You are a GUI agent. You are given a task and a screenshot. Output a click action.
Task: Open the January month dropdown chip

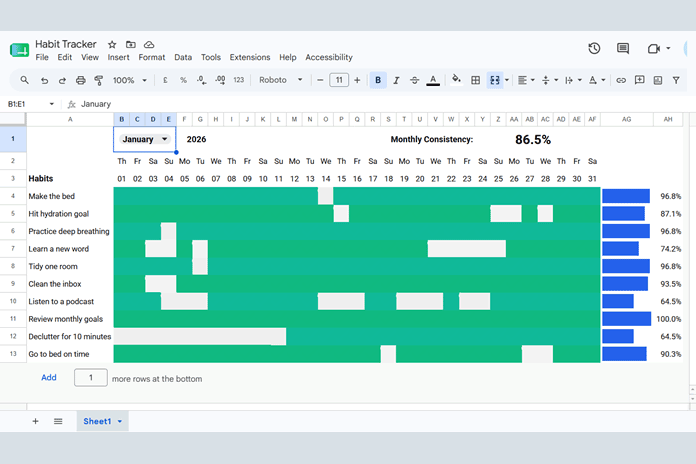pos(145,139)
